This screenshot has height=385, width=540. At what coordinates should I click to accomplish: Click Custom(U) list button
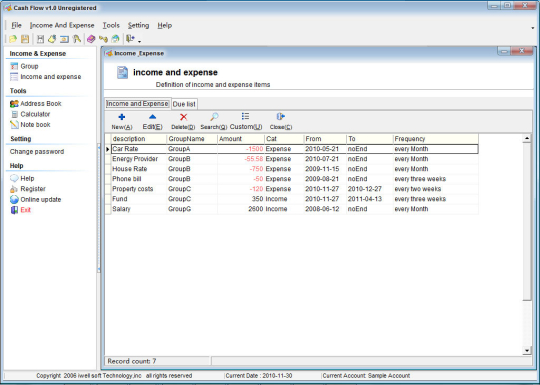pos(246,122)
